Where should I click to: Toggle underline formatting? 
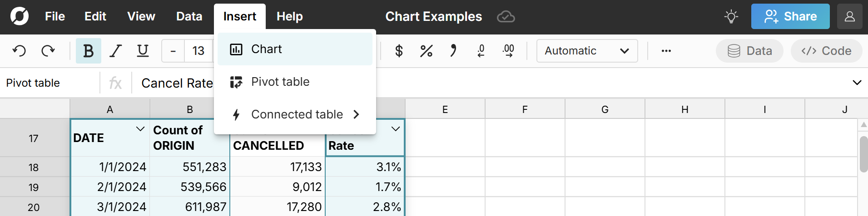click(x=143, y=51)
